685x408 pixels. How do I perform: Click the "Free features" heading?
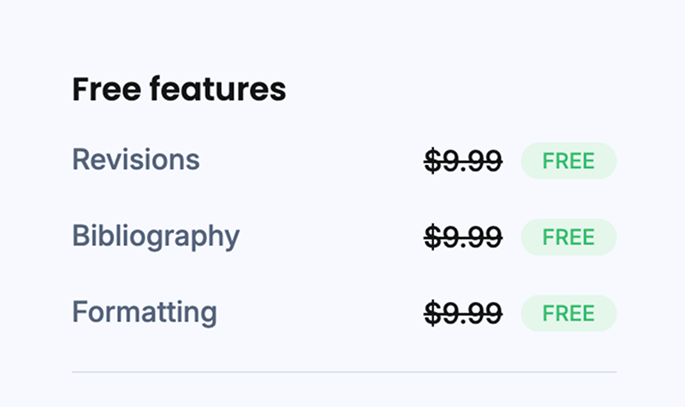(x=179, y=90)
